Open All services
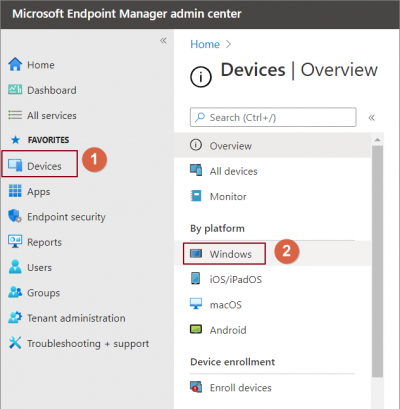This screenshot has width=400, height=409. click(x=52, y=115)
